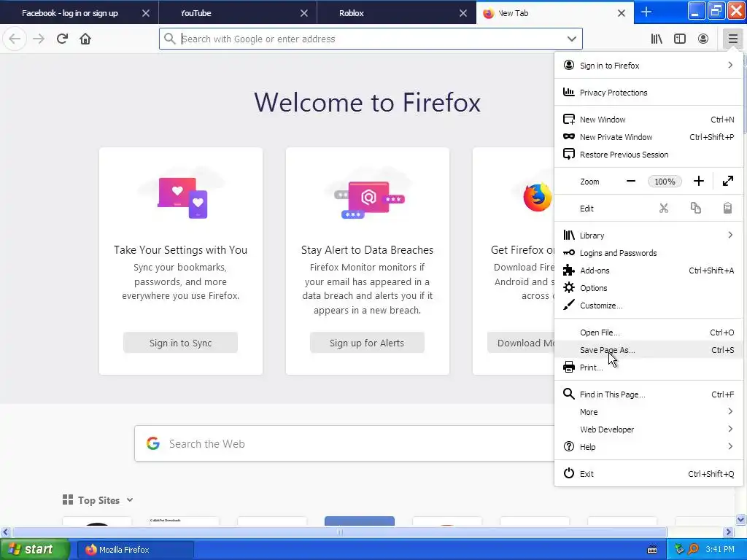Close the New Tab tab

622,13
